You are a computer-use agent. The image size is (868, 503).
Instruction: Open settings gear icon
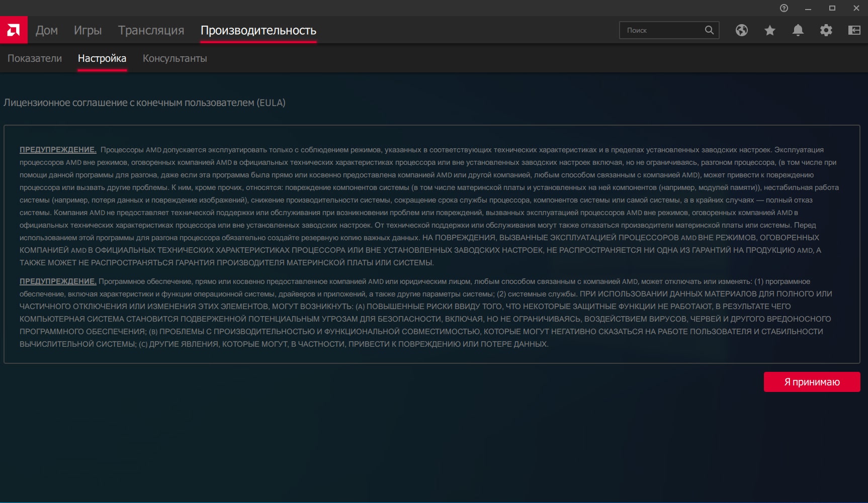[826, 30]
